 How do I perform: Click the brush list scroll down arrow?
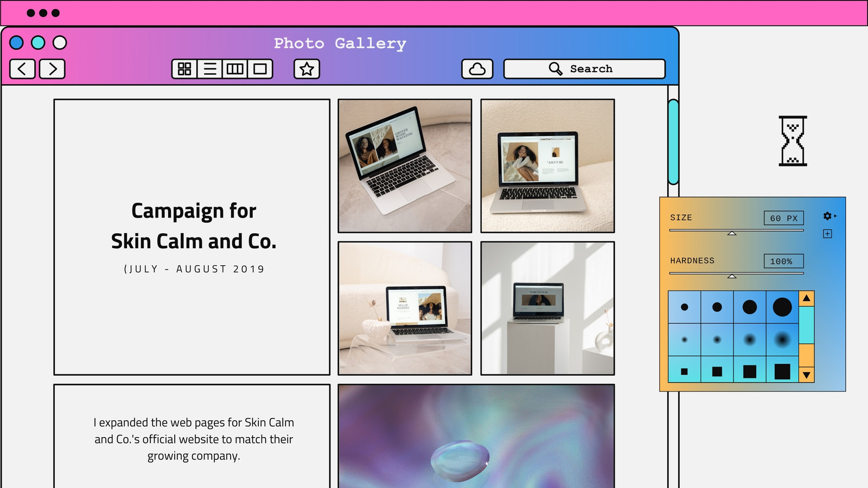[x=807, y=375]
